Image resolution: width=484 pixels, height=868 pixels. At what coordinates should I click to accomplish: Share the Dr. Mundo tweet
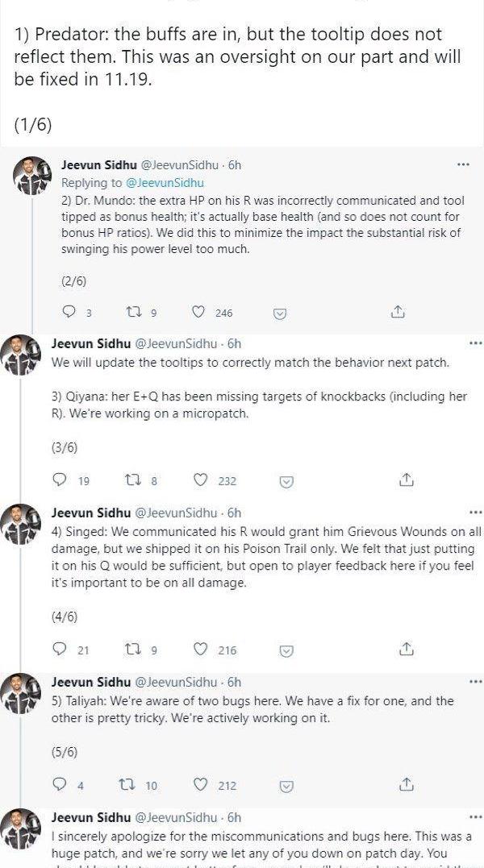[397, 311]
